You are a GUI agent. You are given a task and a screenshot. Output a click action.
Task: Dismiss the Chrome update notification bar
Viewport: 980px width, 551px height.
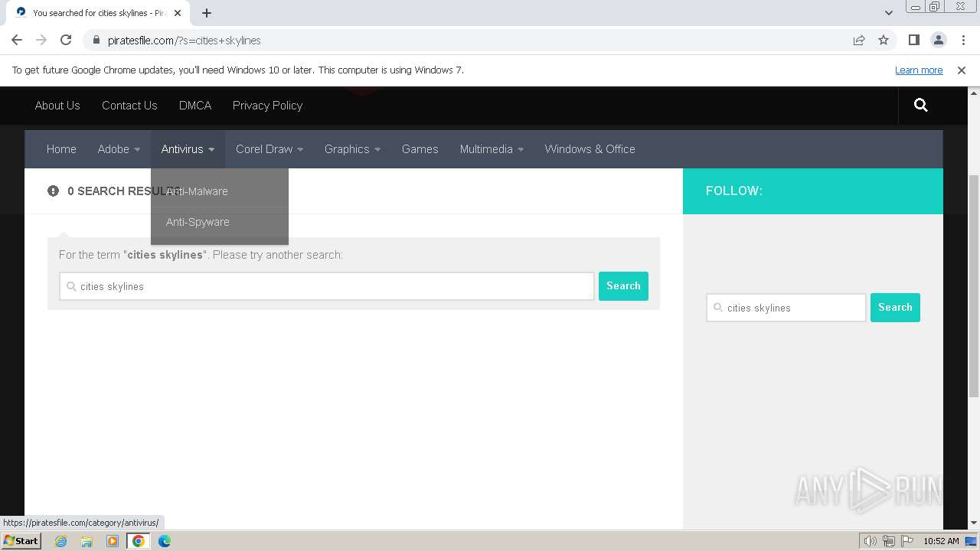pos(962,70)
